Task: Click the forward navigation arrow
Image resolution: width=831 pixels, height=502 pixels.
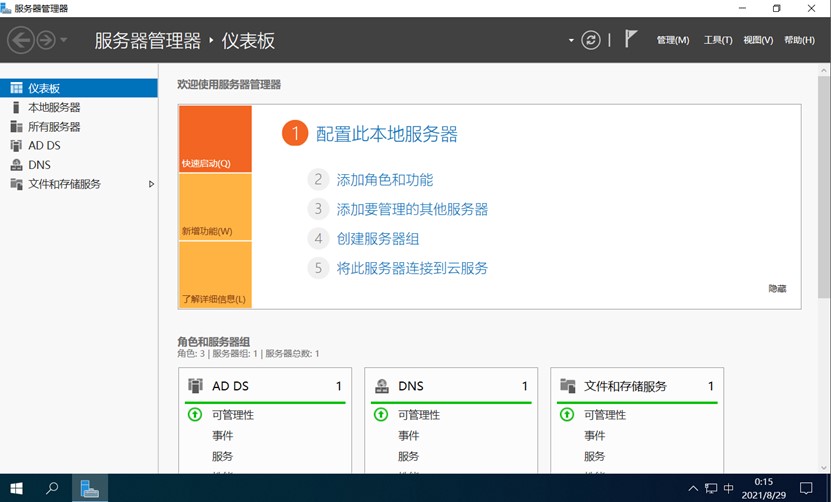Action: click(x=46, y=40)
